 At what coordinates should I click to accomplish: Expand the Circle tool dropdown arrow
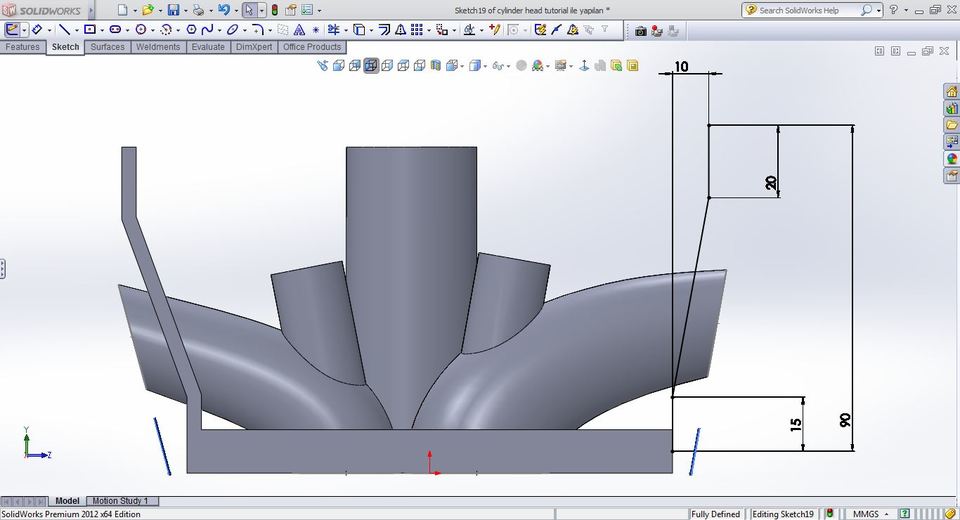(152, 30)
